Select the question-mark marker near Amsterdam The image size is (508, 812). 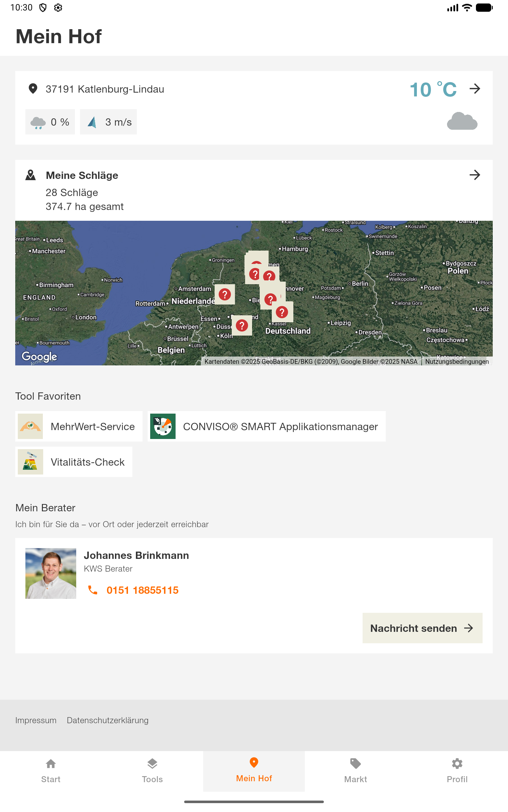point(225,294)
